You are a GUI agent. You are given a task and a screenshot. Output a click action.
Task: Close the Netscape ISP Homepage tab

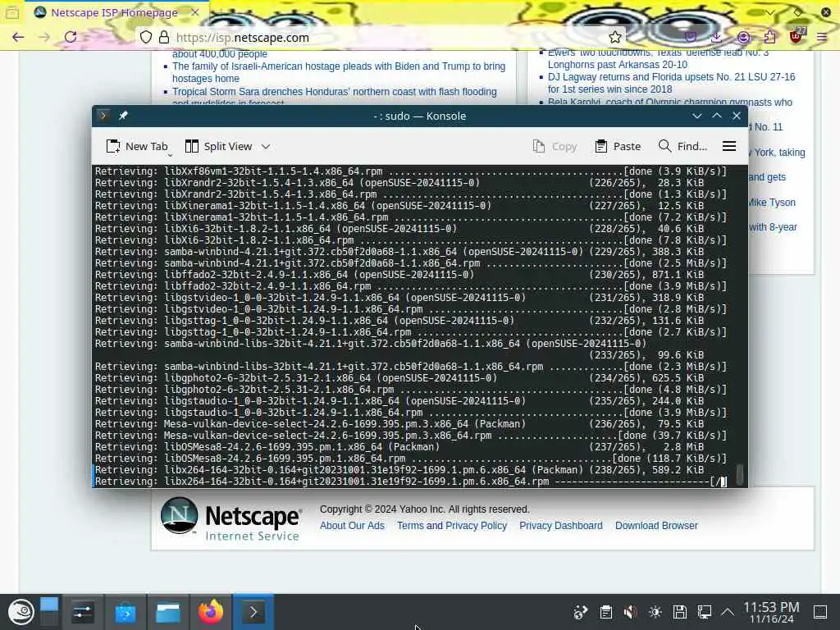[195, 12]
